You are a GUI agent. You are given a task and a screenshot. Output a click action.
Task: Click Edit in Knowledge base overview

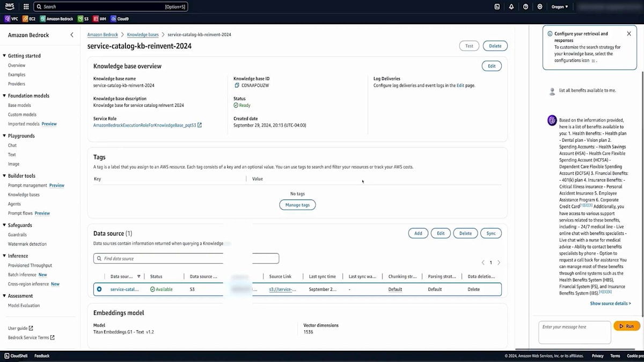pyautogui.click(x=492, y=66)
